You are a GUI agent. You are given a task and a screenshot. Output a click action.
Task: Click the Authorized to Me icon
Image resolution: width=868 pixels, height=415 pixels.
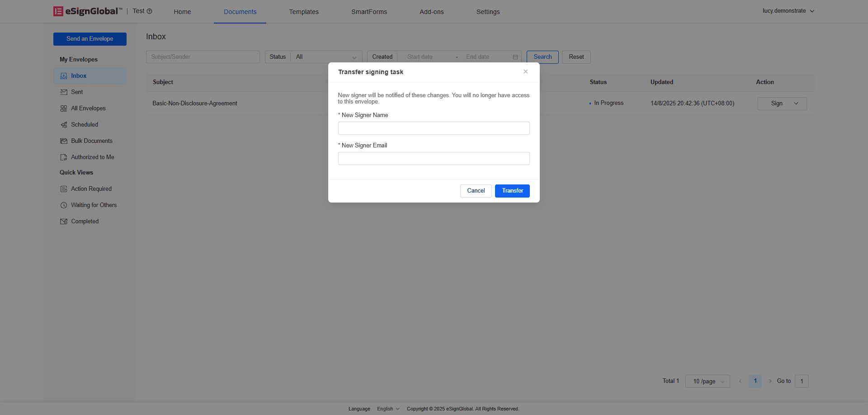tap(64, 157)
